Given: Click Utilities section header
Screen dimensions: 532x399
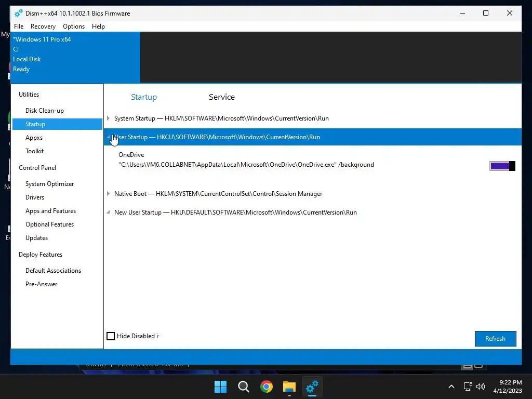Looking at the screenshot, I should [29, 95].
